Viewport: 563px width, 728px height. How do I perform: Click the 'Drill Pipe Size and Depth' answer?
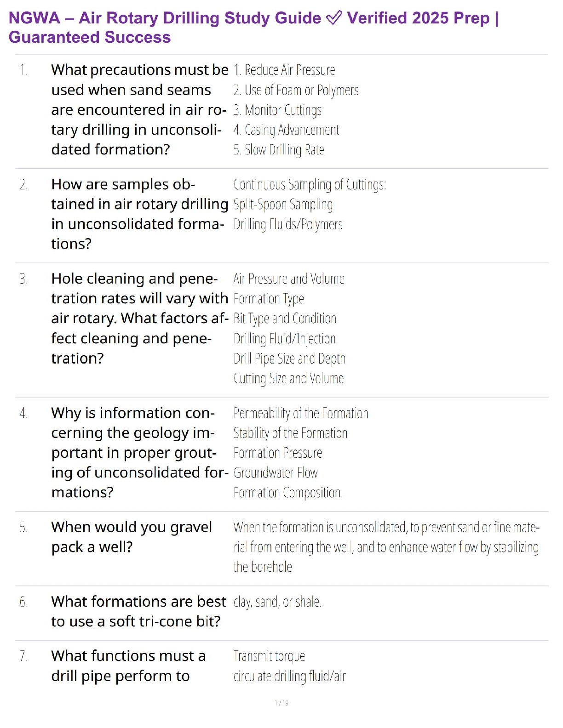pyautogui.click(x=289, y=358)
